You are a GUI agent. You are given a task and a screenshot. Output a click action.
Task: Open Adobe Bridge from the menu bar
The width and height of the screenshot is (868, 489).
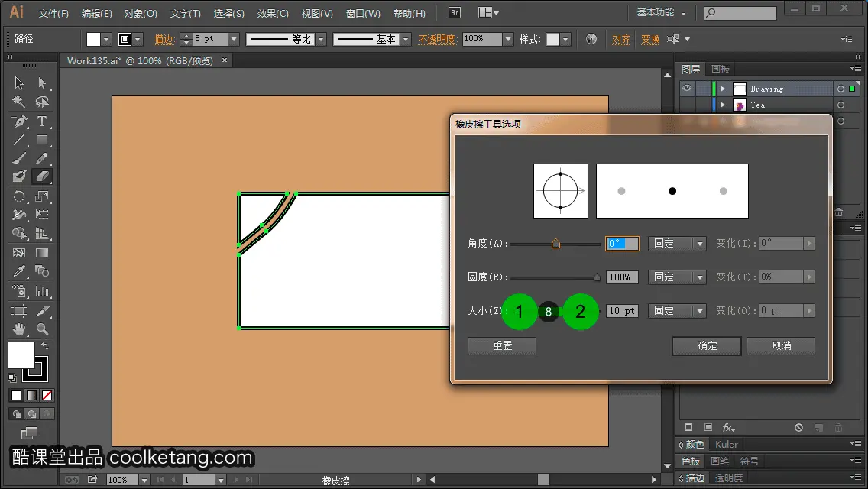coord(455,12)
